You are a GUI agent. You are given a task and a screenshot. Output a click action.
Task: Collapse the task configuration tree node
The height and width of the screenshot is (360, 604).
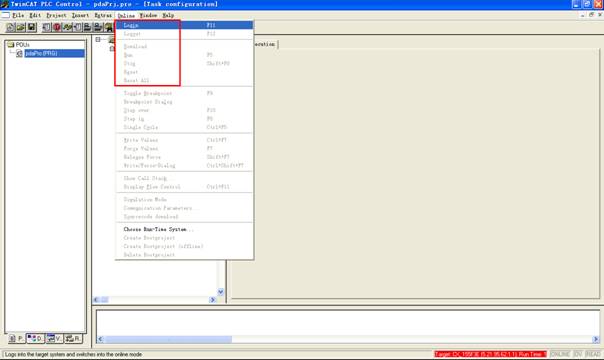click(98, 39)
